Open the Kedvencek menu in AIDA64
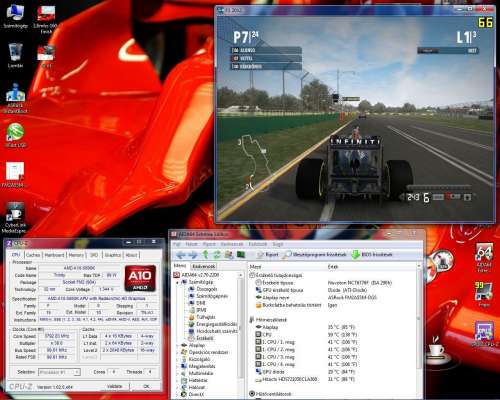Viewport: 500px width, 400px height. 232,244
